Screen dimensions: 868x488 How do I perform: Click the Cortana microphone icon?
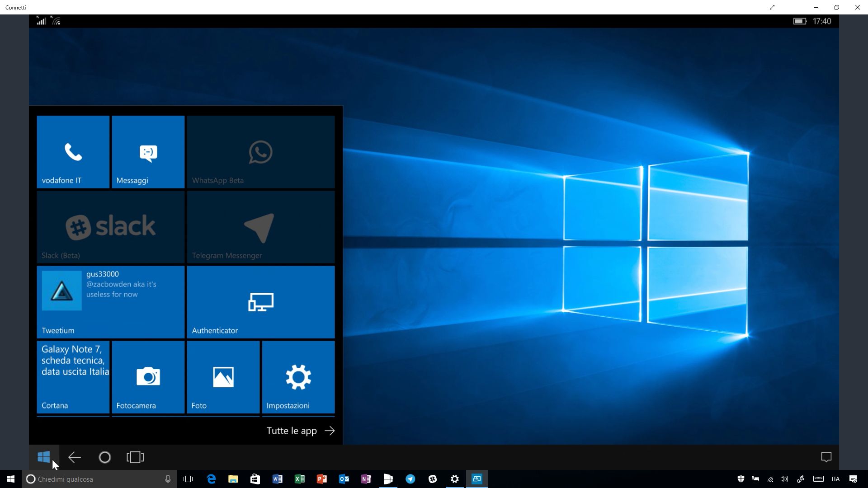[x=168, y=479]
